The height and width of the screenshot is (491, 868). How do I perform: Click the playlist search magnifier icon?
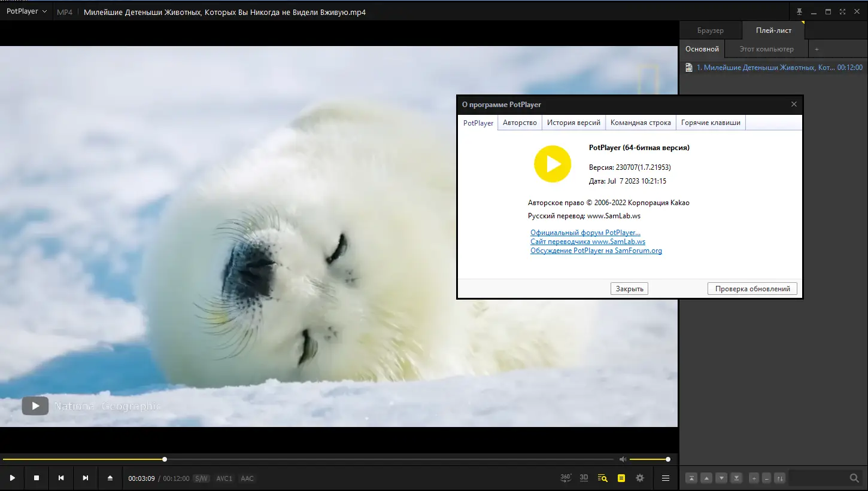(854, 478)
